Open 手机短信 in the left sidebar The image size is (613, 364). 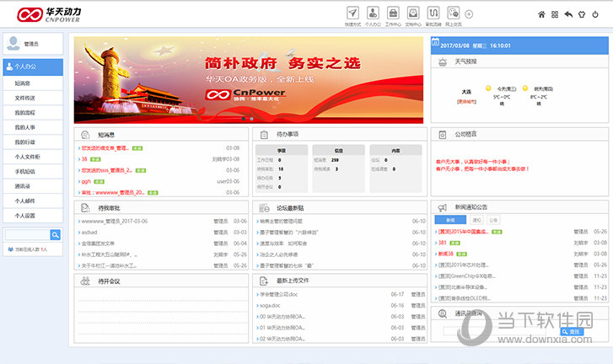[x=33, y=171]
